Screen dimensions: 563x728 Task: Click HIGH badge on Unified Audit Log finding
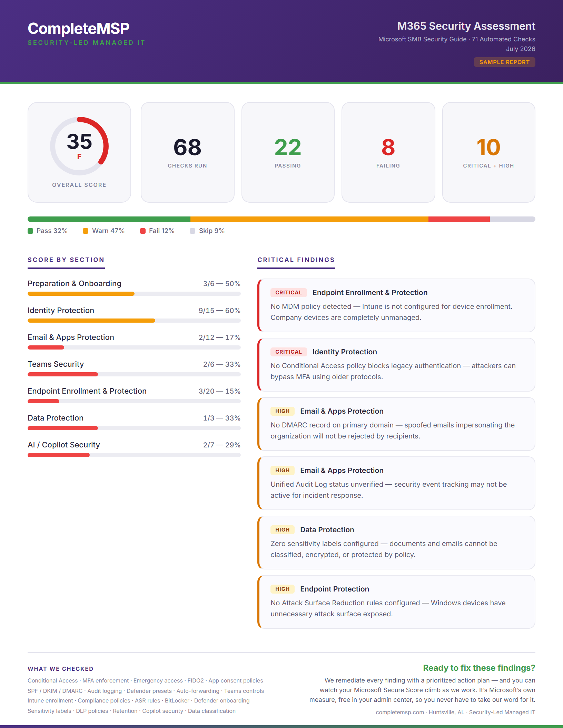click(283, 471)
